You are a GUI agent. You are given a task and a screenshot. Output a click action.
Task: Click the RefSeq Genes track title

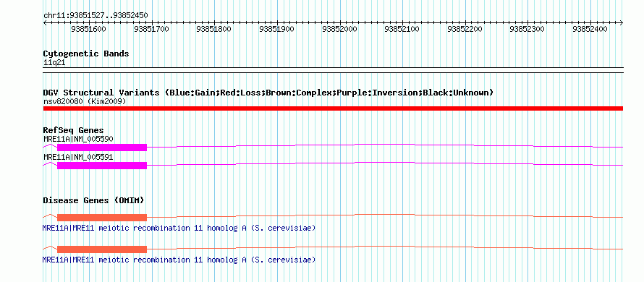point(74,131)
